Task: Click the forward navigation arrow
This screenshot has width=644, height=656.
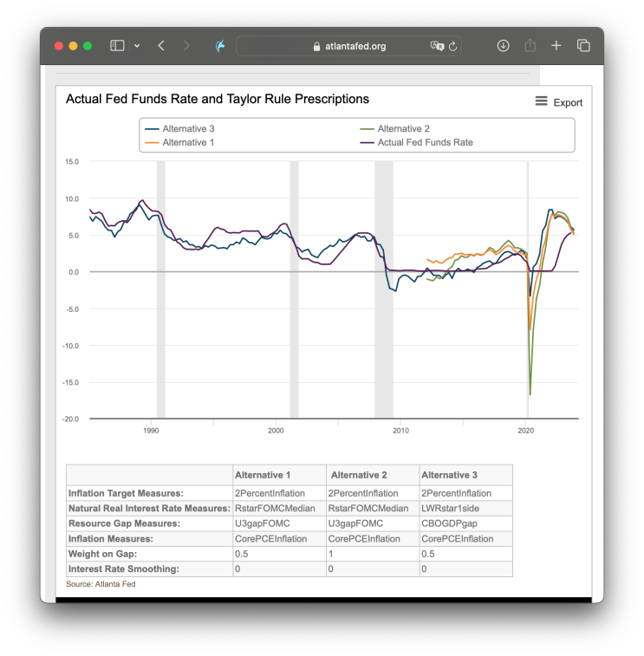Action: point(186,46)
